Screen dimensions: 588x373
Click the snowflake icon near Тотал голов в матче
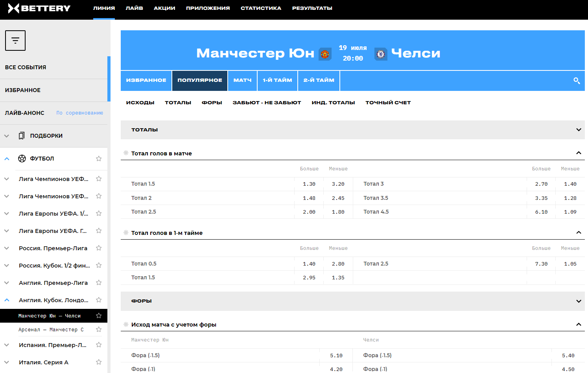pos(126,153)
